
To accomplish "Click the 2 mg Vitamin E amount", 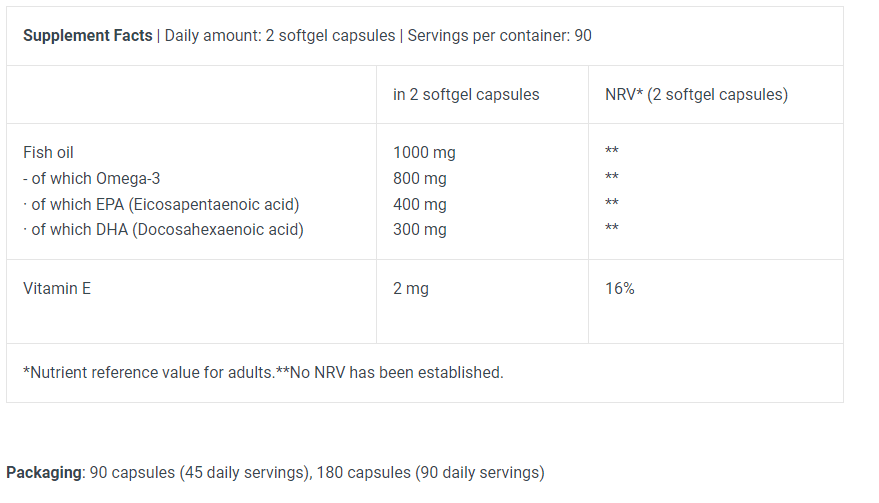I will click(410, 288).
